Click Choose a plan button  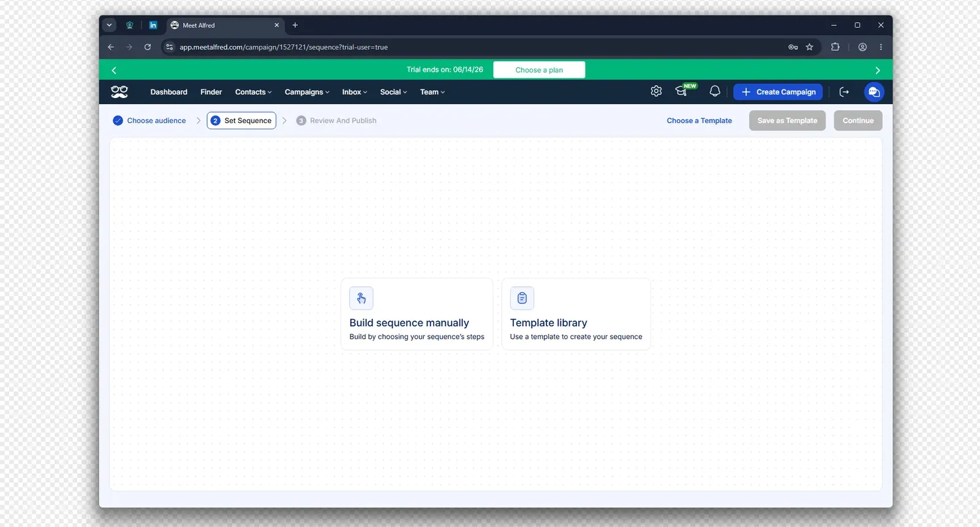(539, 70)
